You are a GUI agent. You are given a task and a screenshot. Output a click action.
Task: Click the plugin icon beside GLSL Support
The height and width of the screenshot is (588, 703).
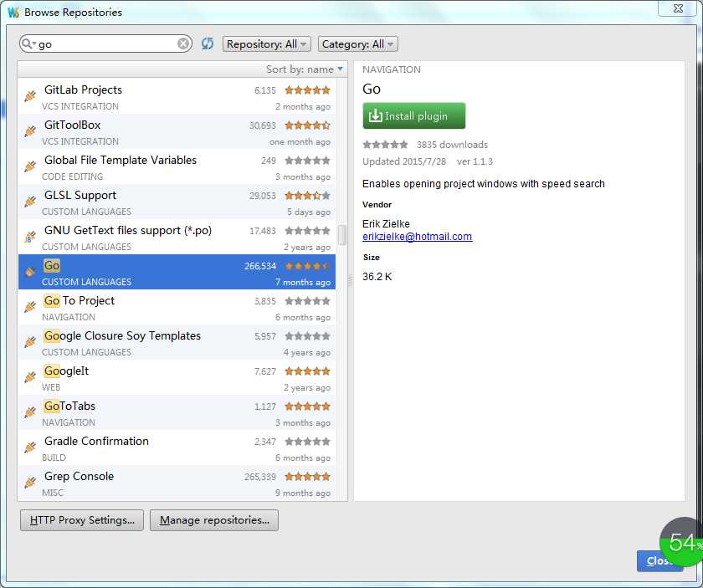tap(30, 202)
